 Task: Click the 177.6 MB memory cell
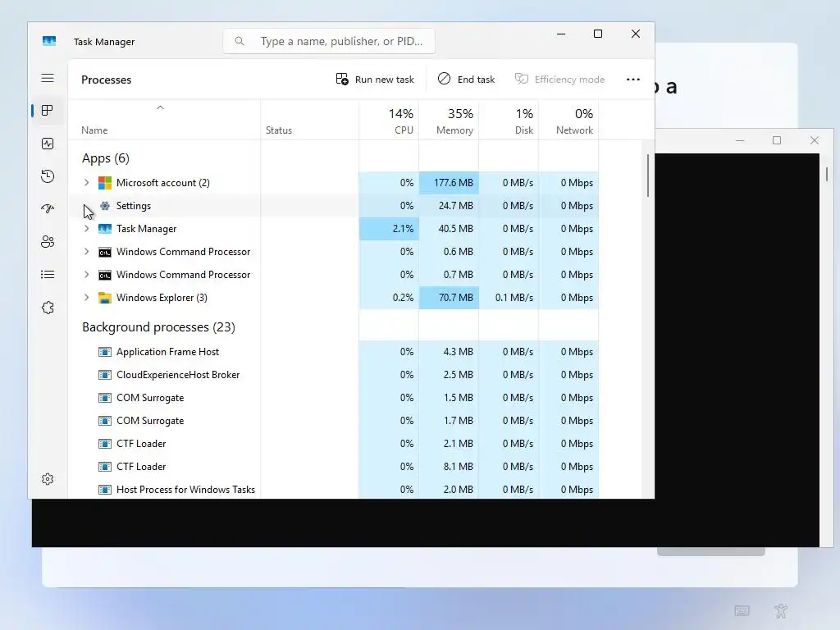click(x=449, y=183)
